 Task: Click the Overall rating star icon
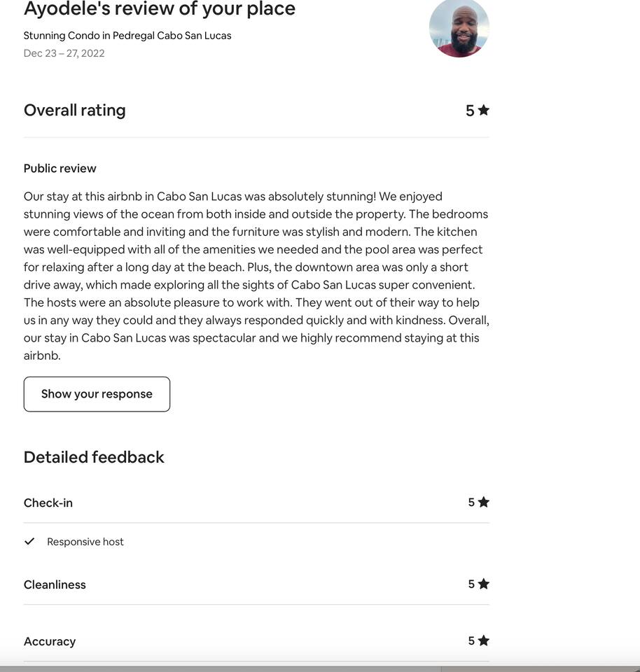click(x=483, y=110)
